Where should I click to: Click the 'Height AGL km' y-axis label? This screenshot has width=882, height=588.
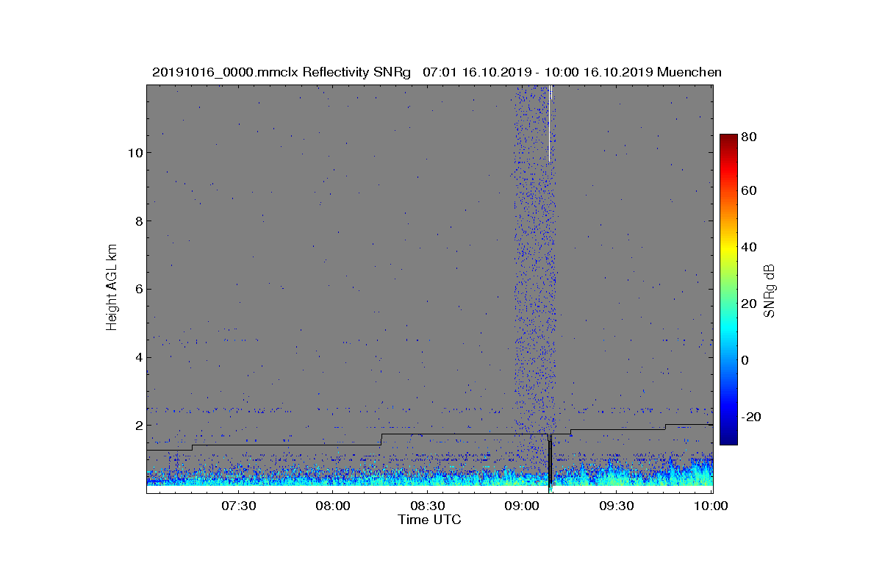click(x=112, y=288)
